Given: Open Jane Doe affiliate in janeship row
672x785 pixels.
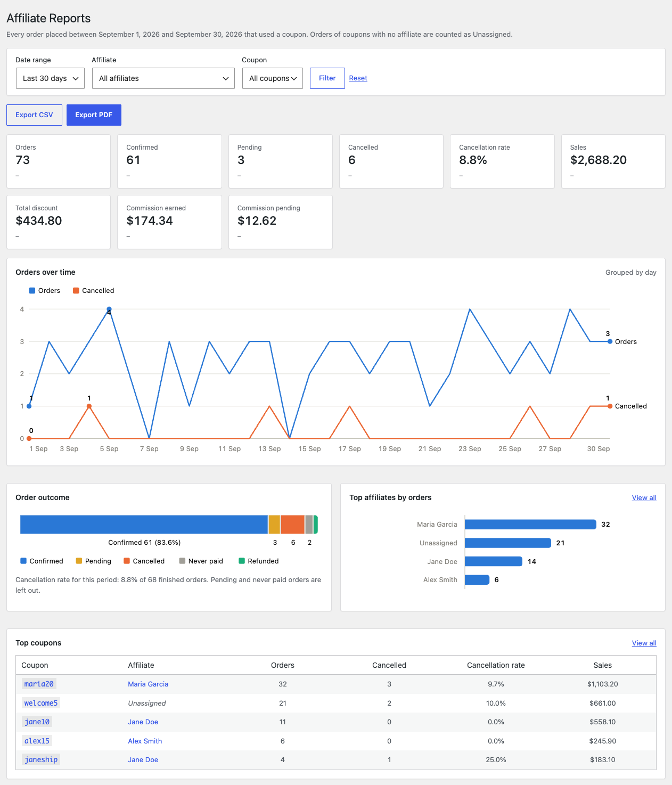Looking at the screenshot, I should pyautogui.click(x=143, y=759).
